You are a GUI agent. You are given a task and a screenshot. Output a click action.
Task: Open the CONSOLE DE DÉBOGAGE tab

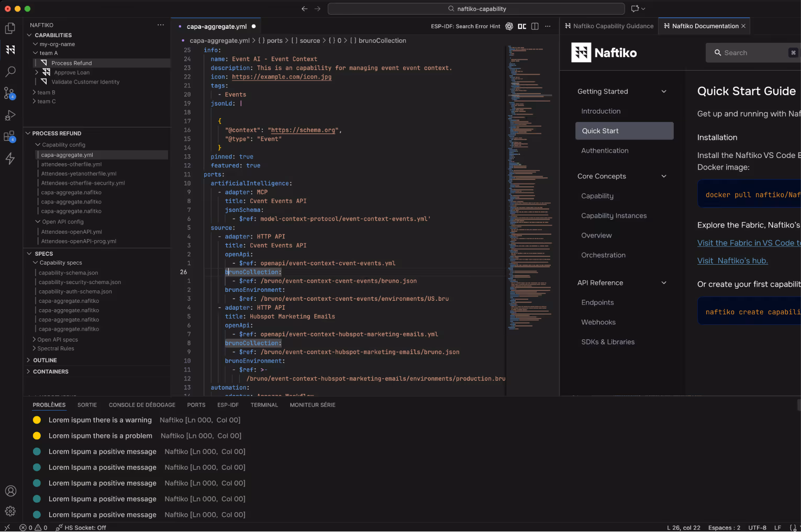click(x=142, y=405)
